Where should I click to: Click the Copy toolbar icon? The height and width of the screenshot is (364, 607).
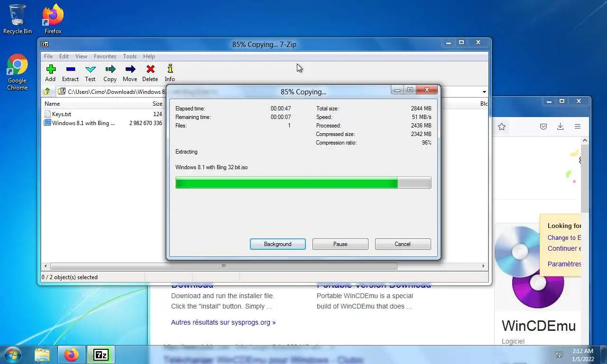coord(110,73)
